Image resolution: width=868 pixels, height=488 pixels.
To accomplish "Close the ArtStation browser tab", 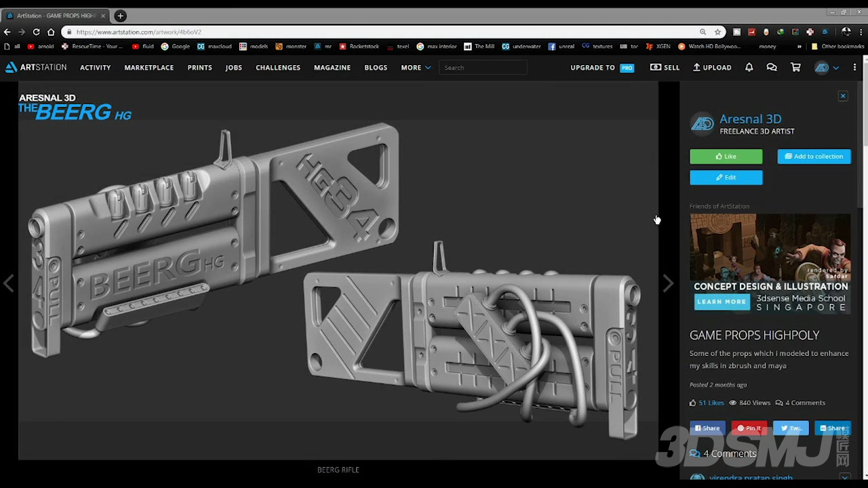I will pyautogui.click(x=103, y=16).
